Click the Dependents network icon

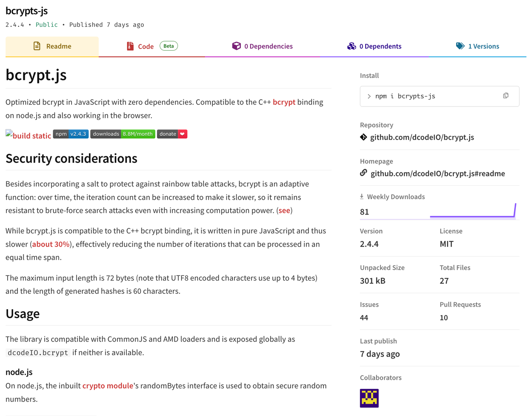(x=351, y=46)
